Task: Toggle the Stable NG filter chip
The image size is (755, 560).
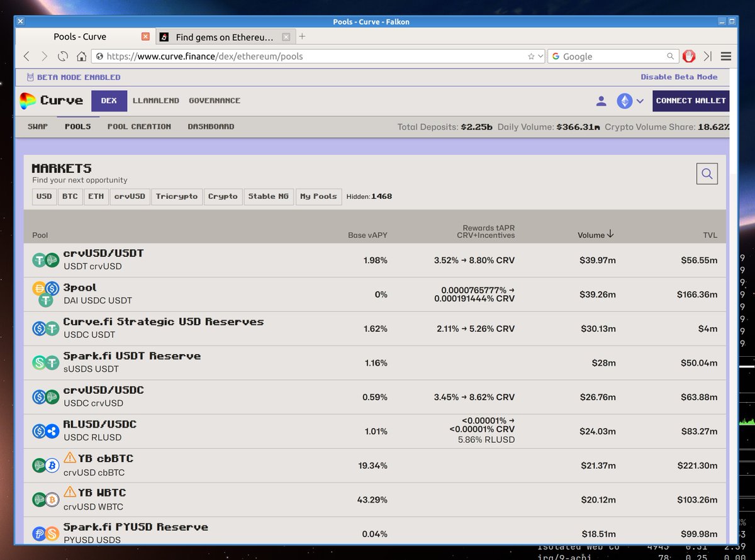Action: point(269,196)
